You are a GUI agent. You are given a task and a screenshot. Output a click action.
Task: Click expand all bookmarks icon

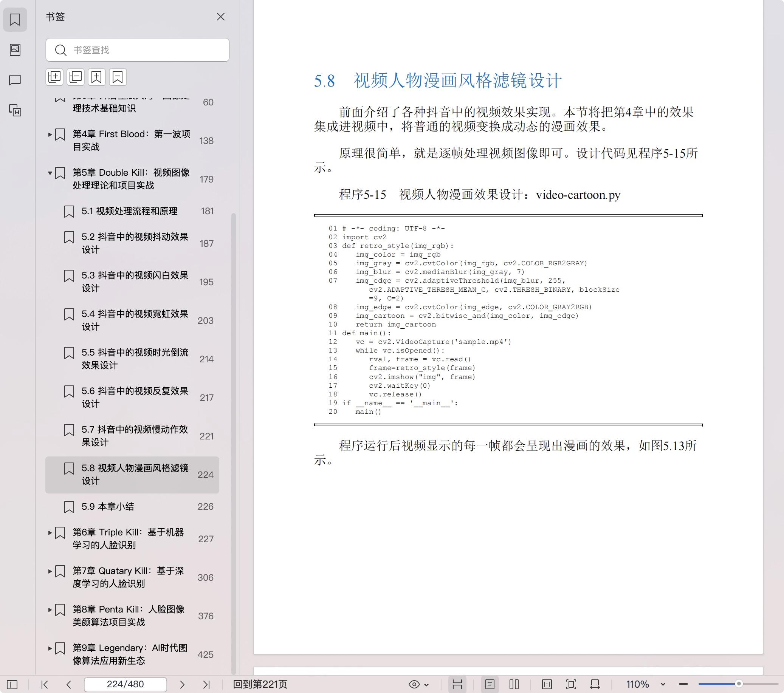point(54,77)
